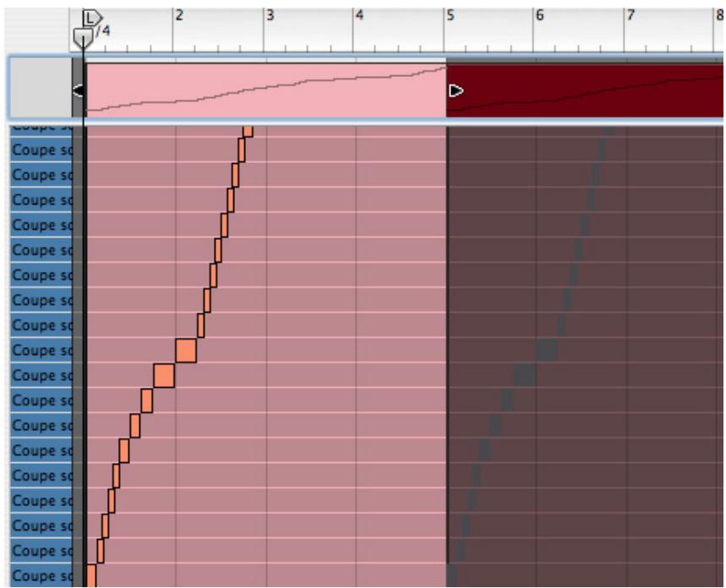Image resolution: width=726 pixels, height=588 pixels.
Task: Click the downward position marker below the L flag
Action: coord(84,37)
